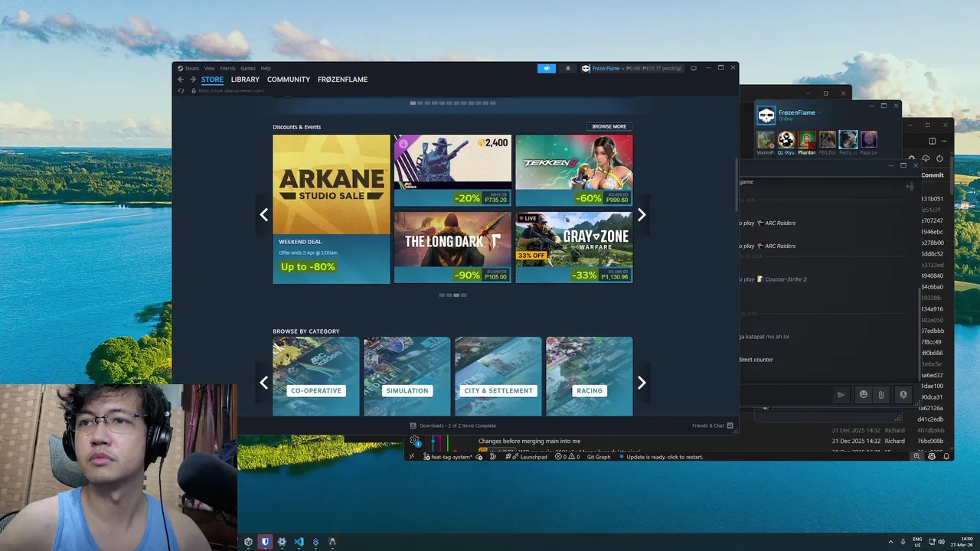The height and width of the screenshot is (551, 980).
Task: Select friend Pedro J avatar
Action: pyautogui.click(x=848, y=139)
